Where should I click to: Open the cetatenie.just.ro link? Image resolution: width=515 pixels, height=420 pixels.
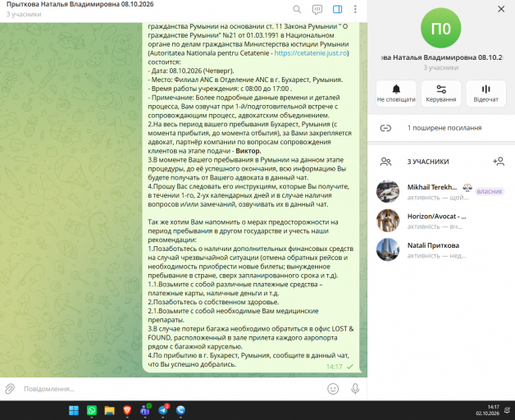[310, 53]
